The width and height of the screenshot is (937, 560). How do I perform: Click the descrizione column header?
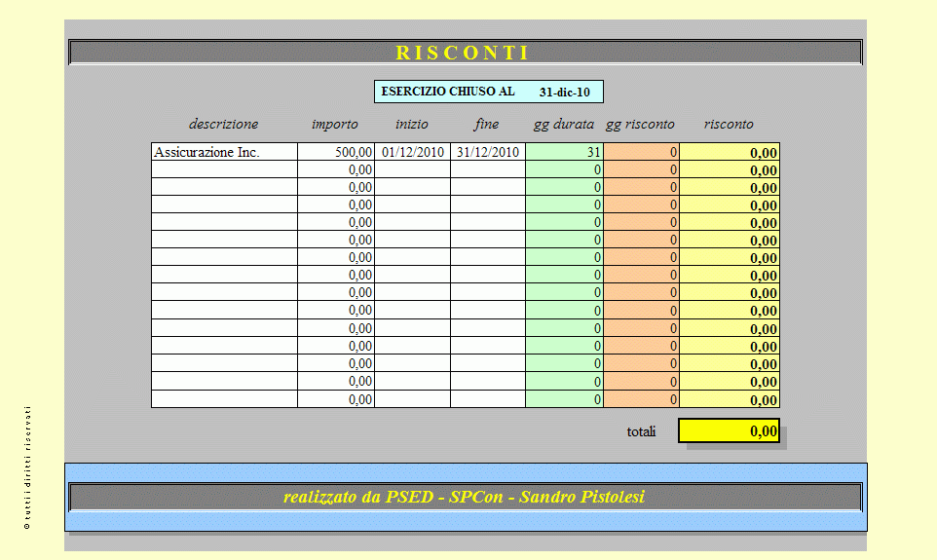pyautogui.click(x=223, y=125)
